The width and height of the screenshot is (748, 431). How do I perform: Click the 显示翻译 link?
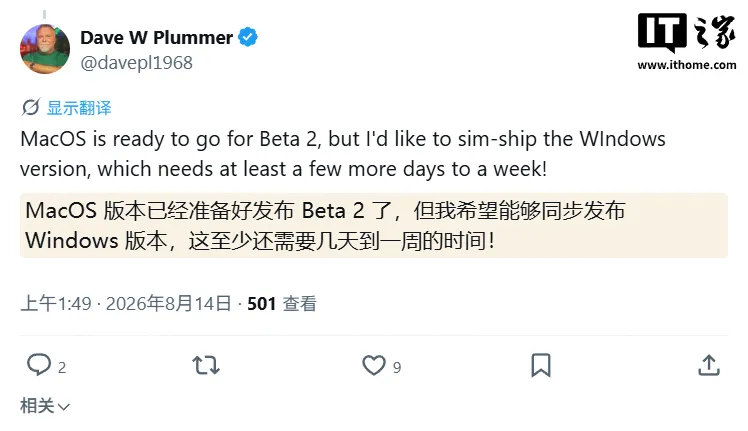point(79,108)
